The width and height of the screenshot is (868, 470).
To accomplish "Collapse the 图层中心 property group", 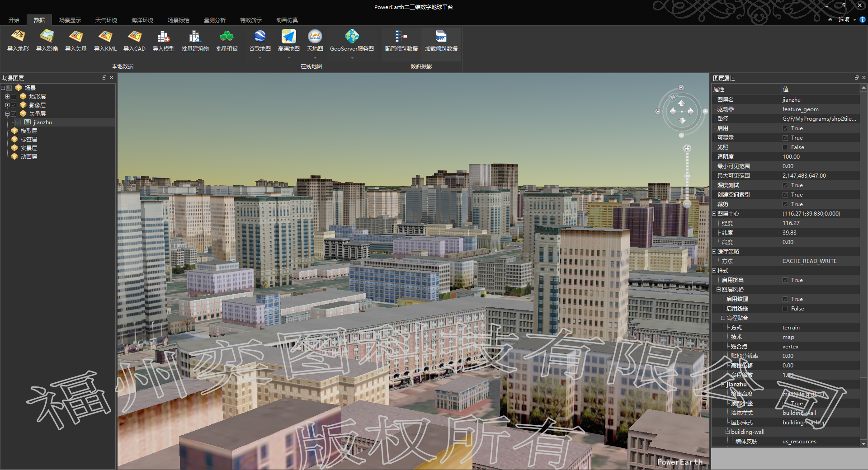I will [714, 214].
